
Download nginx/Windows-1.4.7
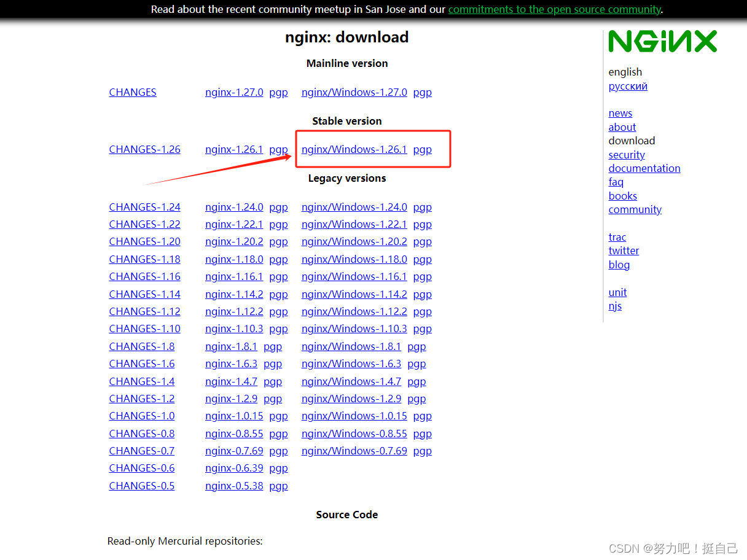pos(351,381)
